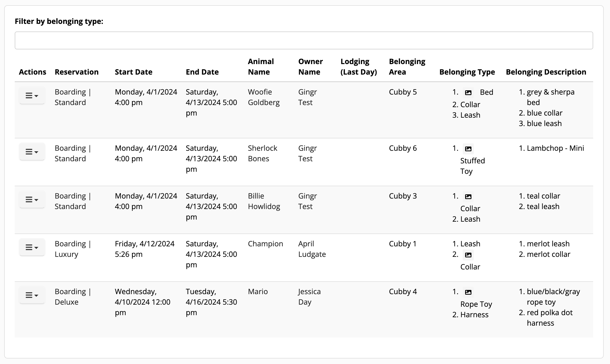
Task: Click Bed belonging type label
Action: tap(486, 92)
